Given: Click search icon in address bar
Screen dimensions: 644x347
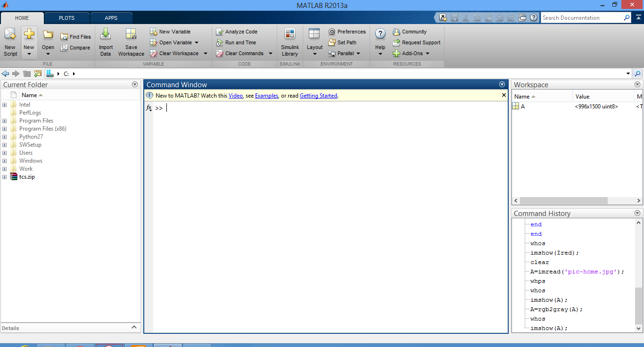Looking at the screenshot, I should pos(638,74).
